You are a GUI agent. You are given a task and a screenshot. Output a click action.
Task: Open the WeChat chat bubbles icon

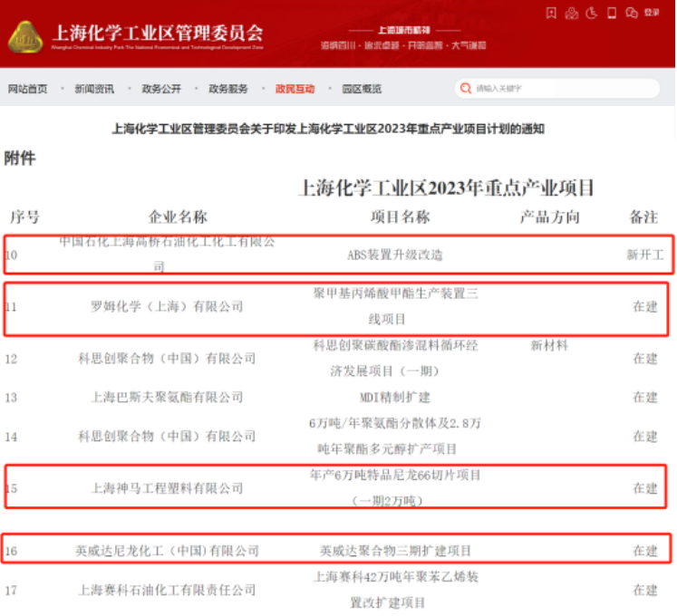tap(632, 13)
